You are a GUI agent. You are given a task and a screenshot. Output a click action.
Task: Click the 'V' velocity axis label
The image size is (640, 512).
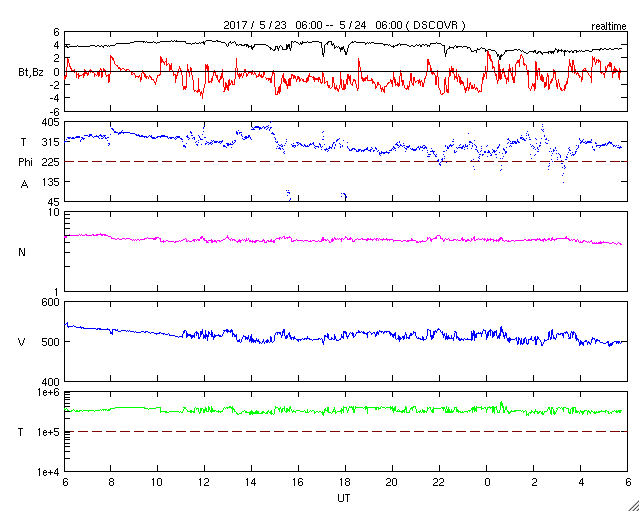tap(22, 342)
